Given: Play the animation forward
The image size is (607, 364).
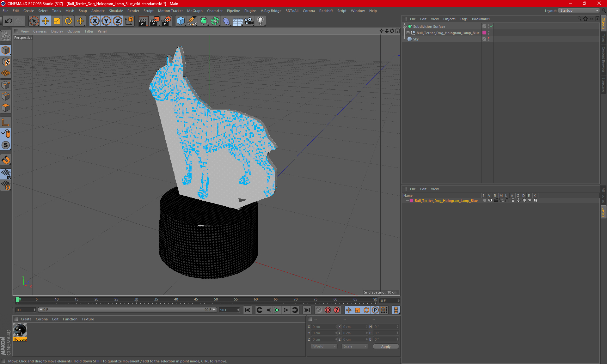Looking at the screenshot, I should (x=277, y=310).
